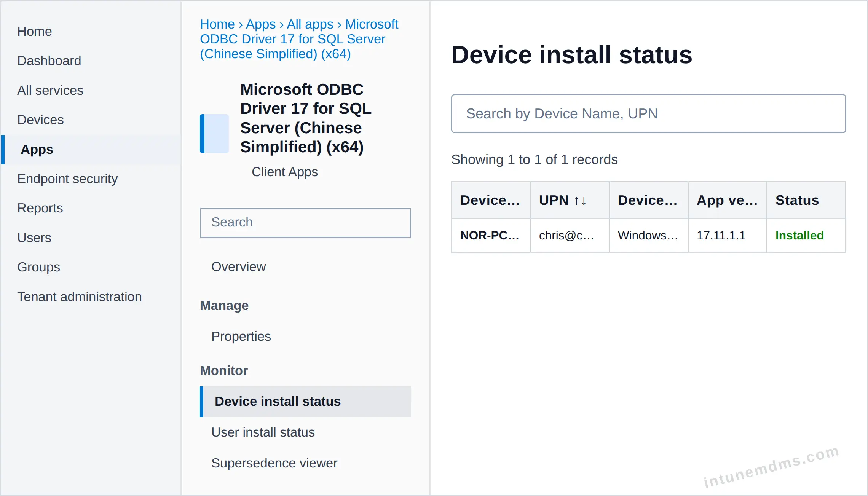Open Groups in the sidebar

click(39, 267)
